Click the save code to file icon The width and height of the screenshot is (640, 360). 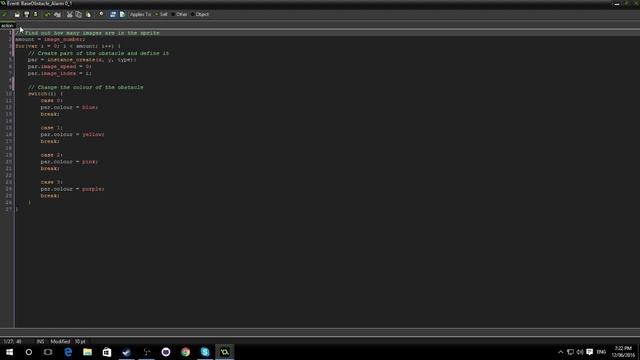27,14
